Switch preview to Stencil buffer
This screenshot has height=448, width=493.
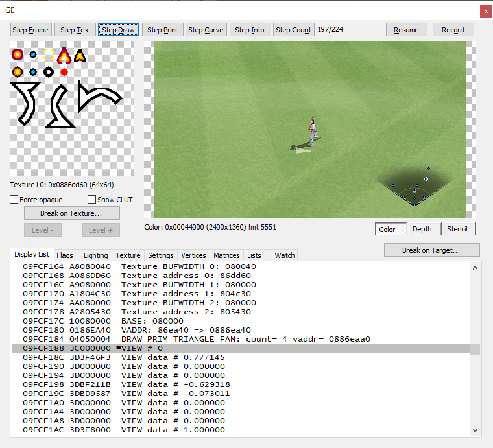pyautogui.click(x=460, y=229)
